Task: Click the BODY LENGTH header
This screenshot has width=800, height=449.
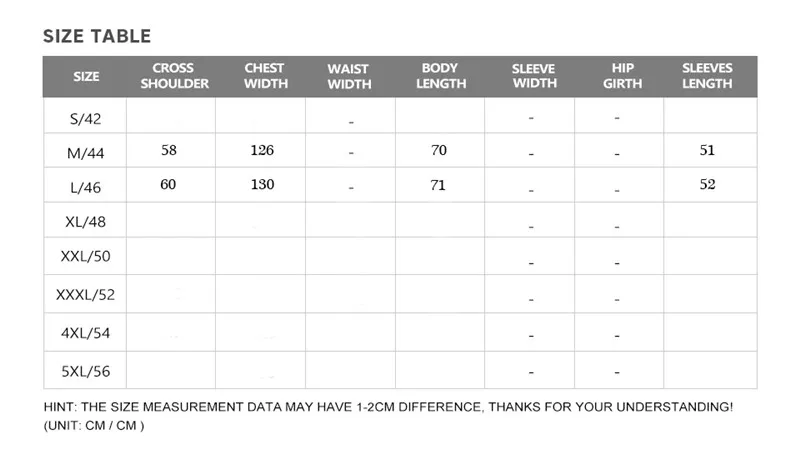Action: click(441, 76)
